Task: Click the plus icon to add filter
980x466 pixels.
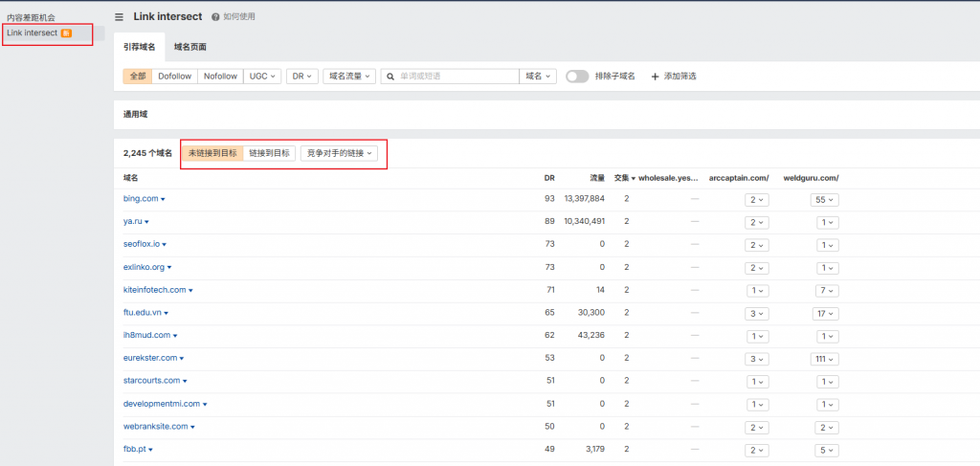Action: coord(655,76)
